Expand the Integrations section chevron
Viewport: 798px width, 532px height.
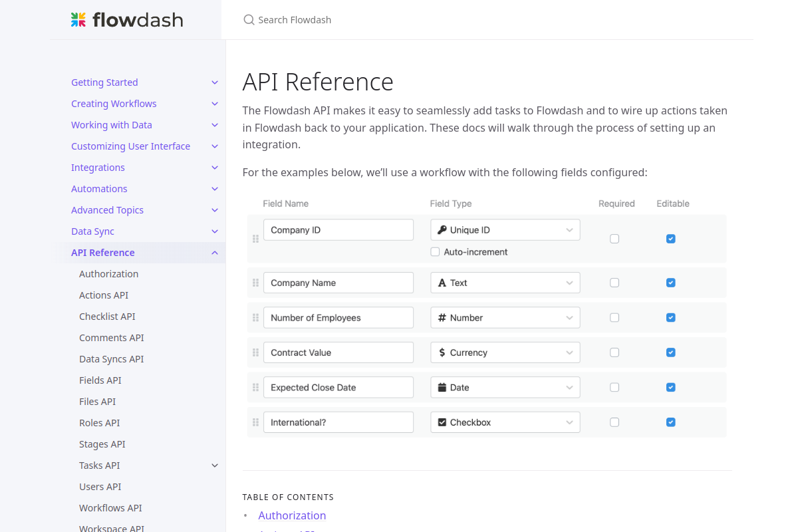(x=215, y=168)
